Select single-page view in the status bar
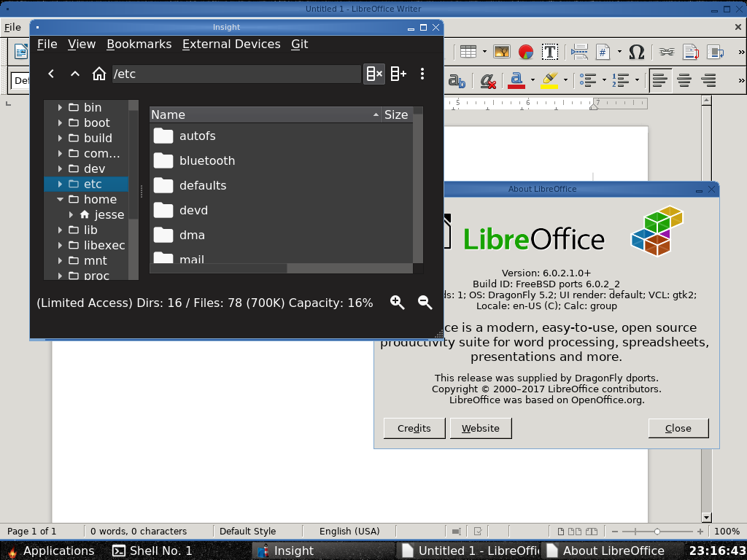 (561, 532)
